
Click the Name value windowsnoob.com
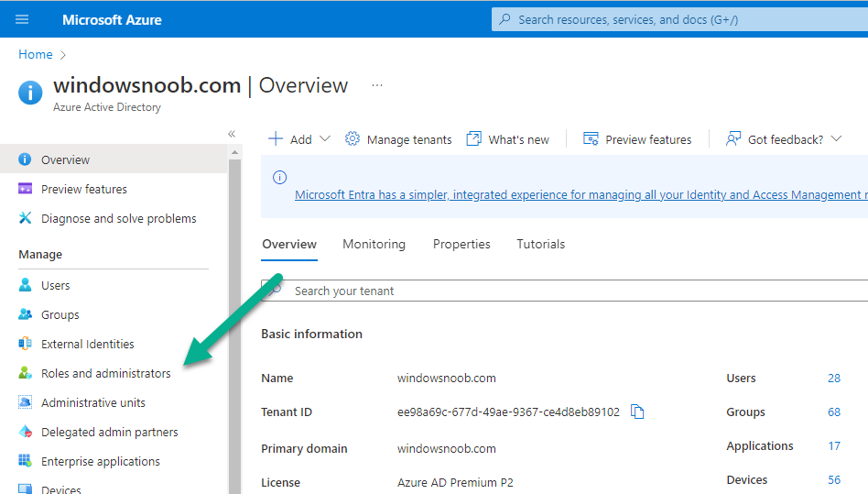(446, 379)
